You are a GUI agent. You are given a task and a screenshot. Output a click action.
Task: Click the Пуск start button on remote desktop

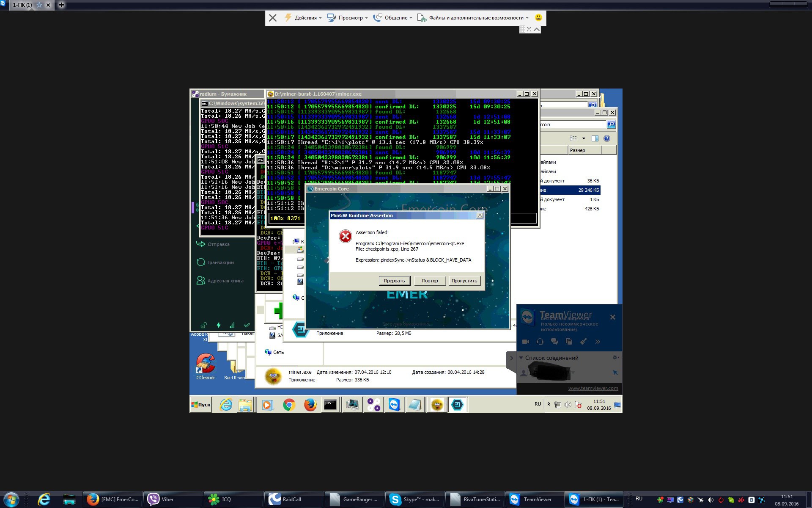201,405
